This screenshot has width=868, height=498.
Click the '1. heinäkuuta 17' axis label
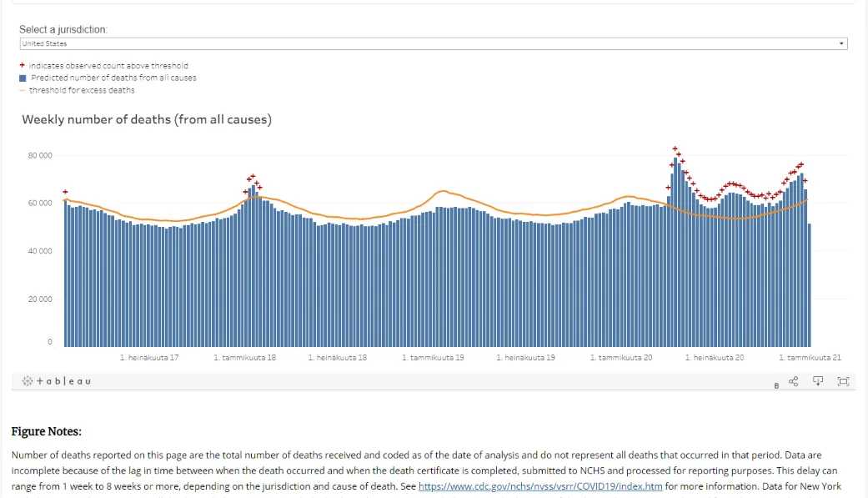(x=149, y=358)
